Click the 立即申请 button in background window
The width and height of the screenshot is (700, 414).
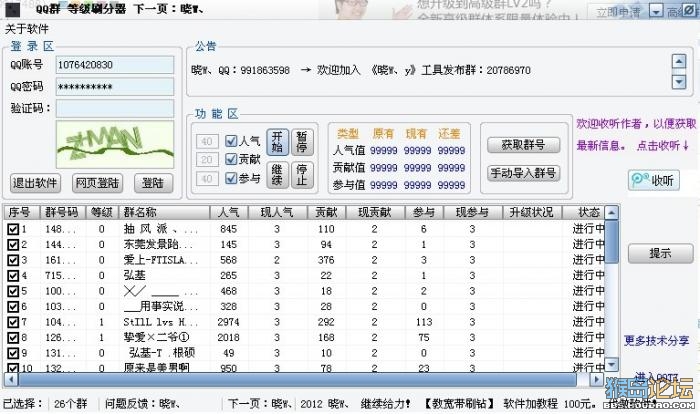[x=617, y=12]
